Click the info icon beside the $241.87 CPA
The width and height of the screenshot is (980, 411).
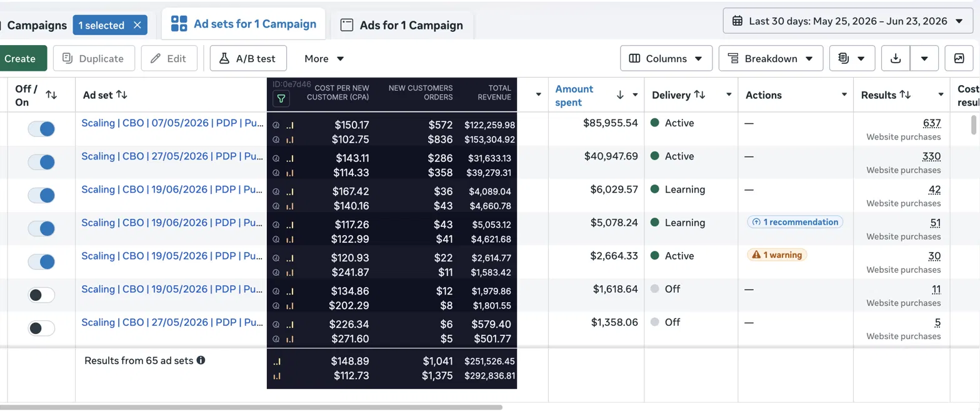276,272
